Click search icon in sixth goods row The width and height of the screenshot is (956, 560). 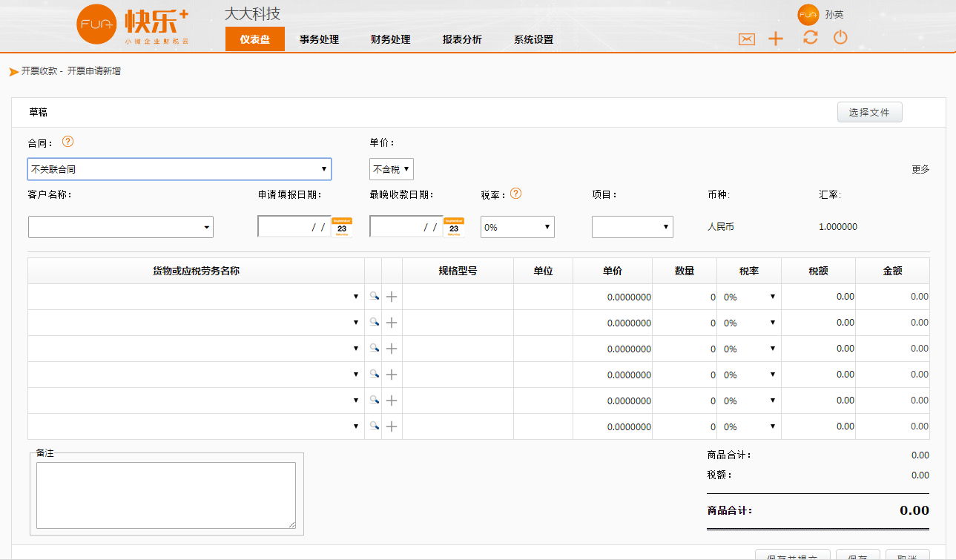click(x=375, y=426)
